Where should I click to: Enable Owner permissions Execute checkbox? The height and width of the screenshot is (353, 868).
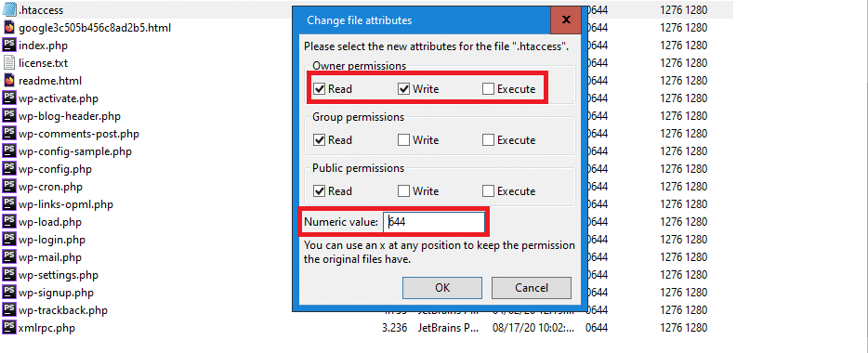[x=488, y=88]
